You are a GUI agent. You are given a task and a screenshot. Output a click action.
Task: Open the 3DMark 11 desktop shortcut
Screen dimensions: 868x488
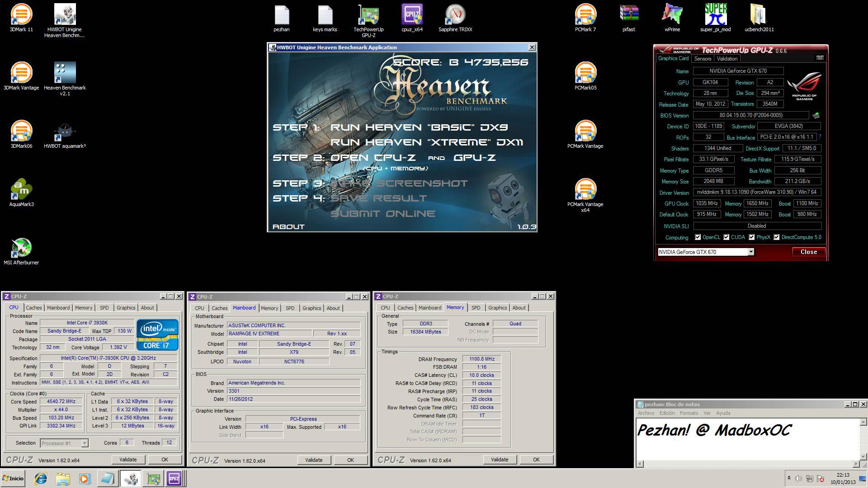tap(21, 18)
